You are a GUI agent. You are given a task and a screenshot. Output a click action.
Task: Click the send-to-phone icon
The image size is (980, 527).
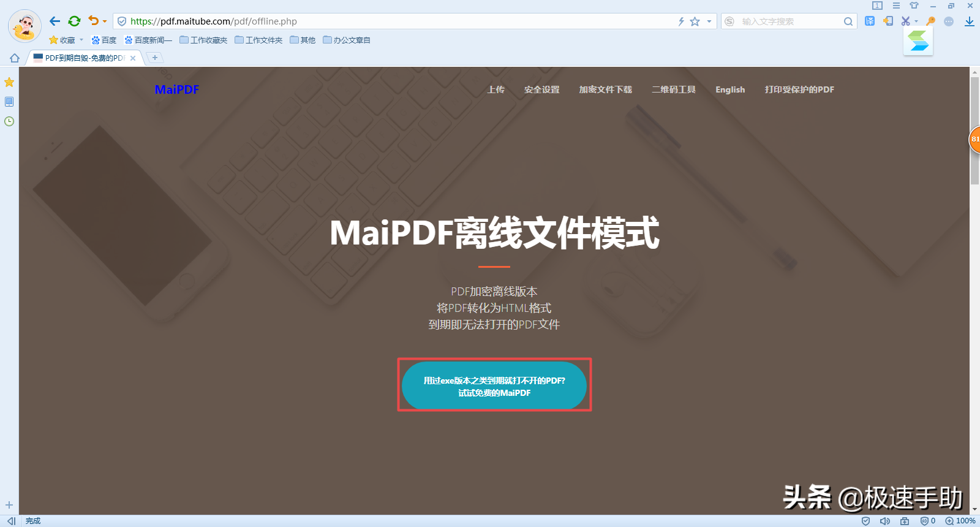click(888, 21)
